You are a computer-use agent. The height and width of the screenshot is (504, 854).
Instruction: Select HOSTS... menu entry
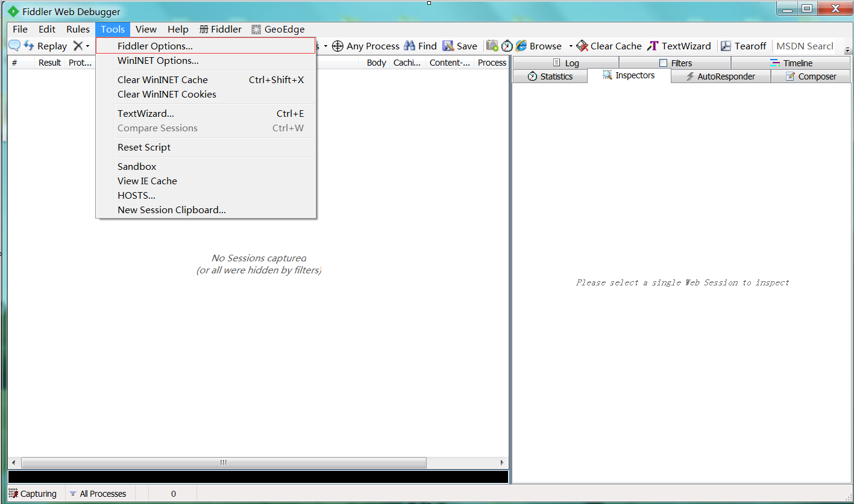[x=206, y=195]
